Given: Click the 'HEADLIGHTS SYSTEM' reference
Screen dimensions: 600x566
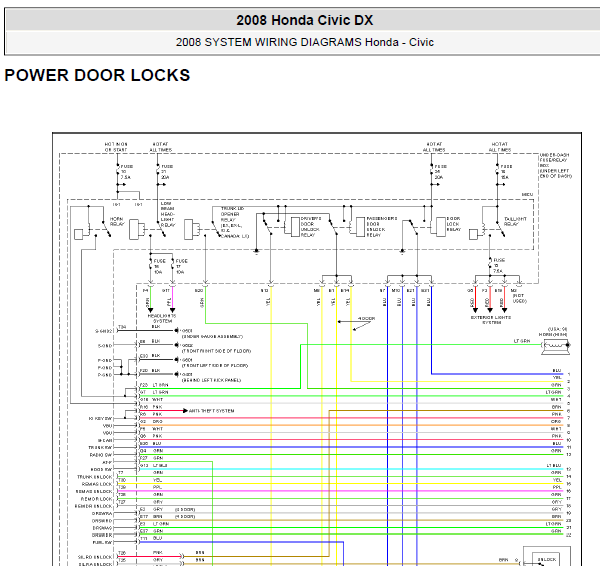Looking at the screenshot, I should (162, 318).
